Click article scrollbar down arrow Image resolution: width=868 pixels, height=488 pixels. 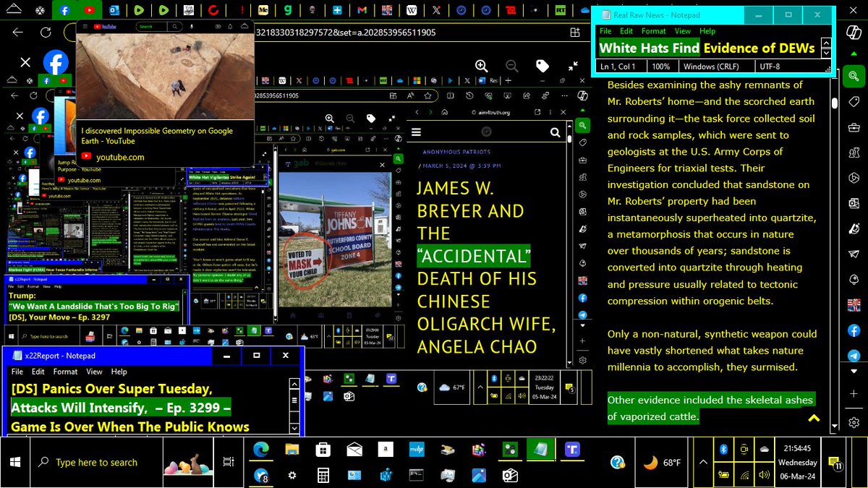(835, 427)
